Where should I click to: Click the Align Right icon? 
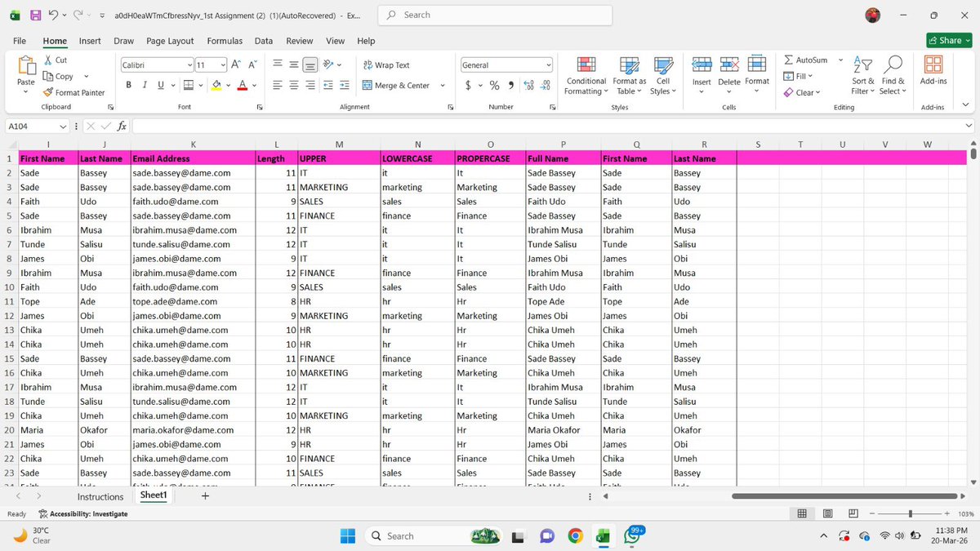pos(310,85)
